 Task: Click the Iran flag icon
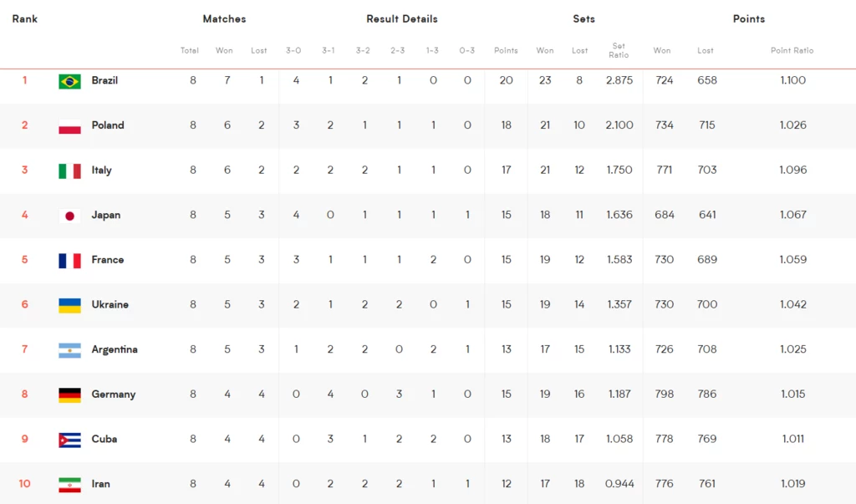(x=70, y=484)
